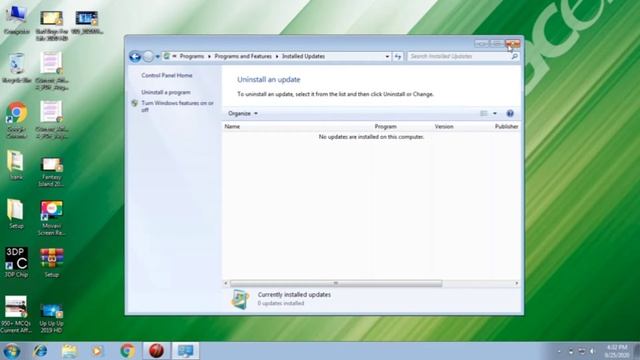Click the Currently installed updates icon
640x360 pixels.
(240, 299)
